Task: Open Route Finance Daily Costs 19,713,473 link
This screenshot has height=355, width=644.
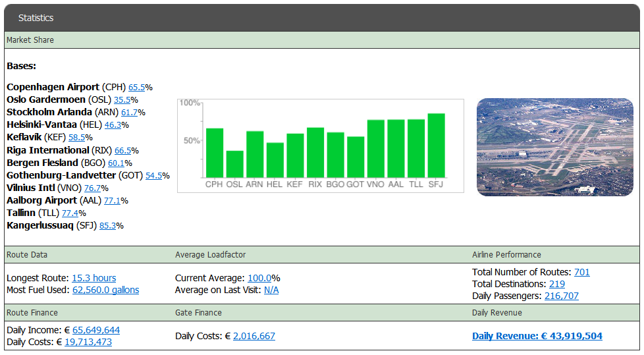Action: [x=88, y=342]
